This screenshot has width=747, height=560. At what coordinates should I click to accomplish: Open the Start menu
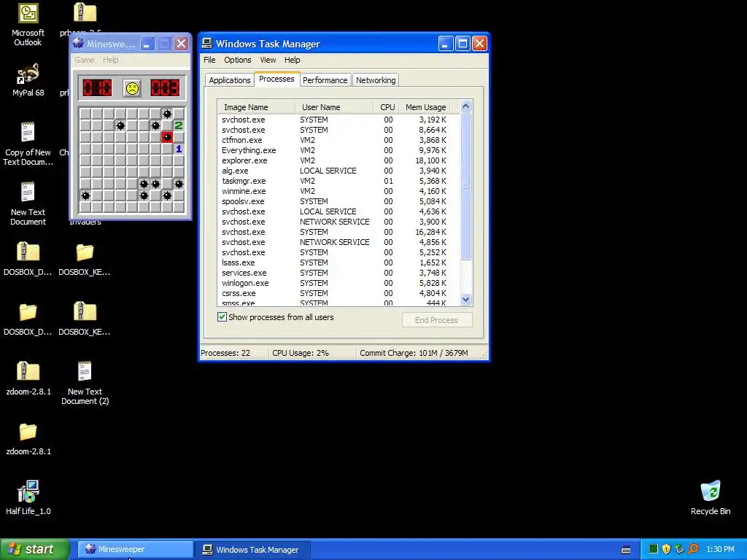pyautogui.click(x=34, y=550)
